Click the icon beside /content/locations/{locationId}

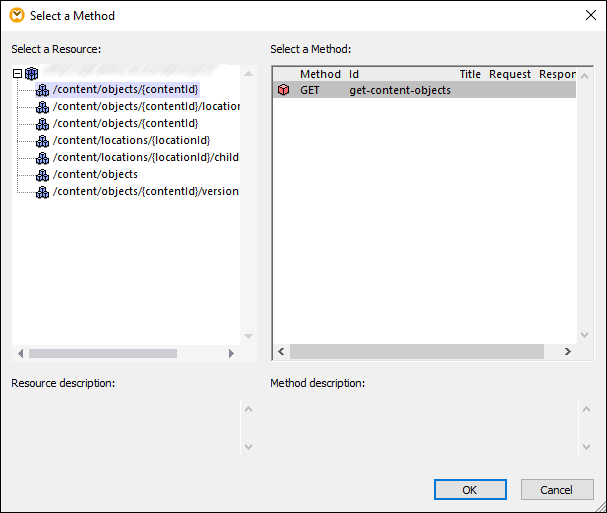click(42, 141)
